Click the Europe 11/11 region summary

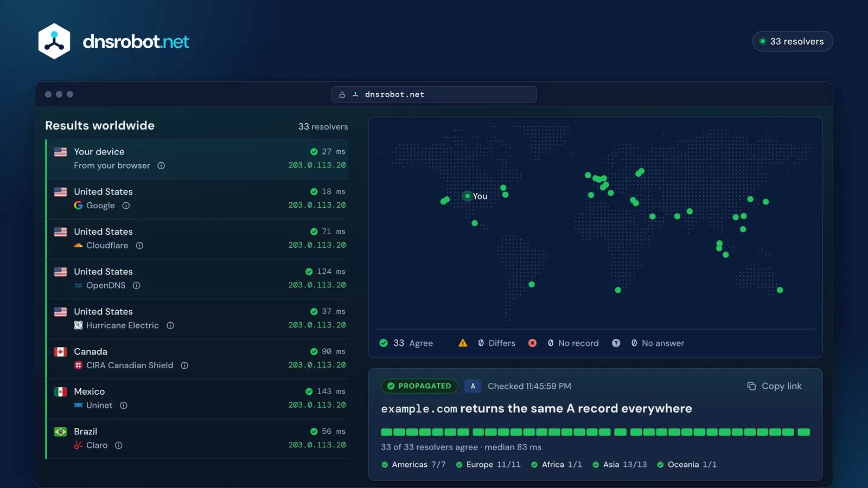(488, 465)
